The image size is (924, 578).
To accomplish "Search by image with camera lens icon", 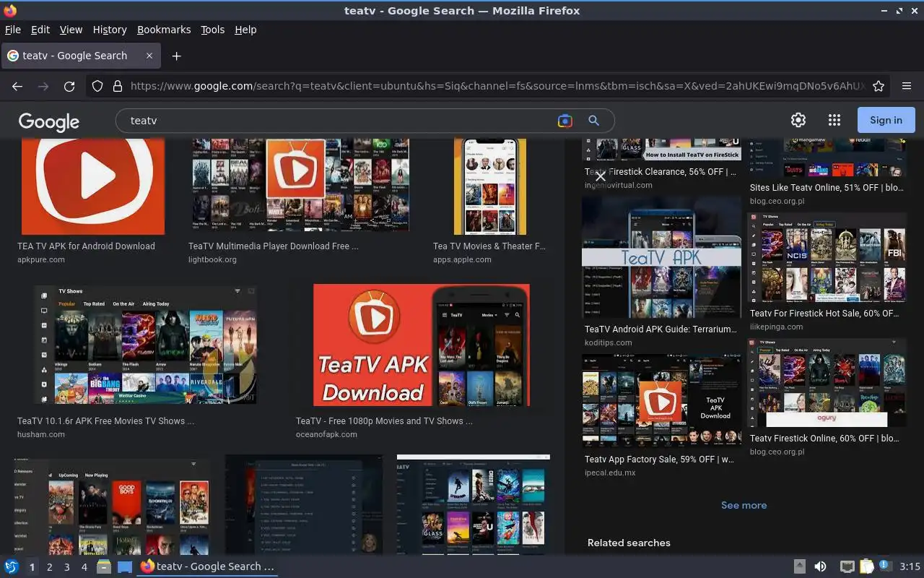I will tap(565, 121).
